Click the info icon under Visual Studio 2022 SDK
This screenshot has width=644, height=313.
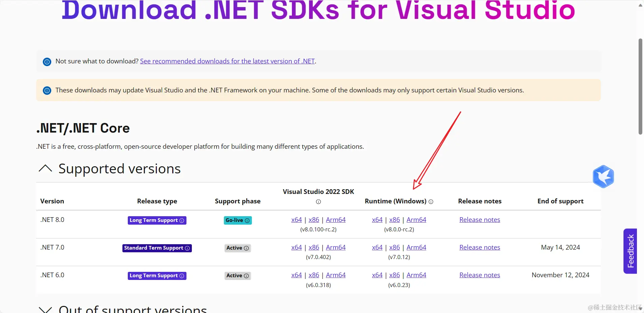point(318,202)
